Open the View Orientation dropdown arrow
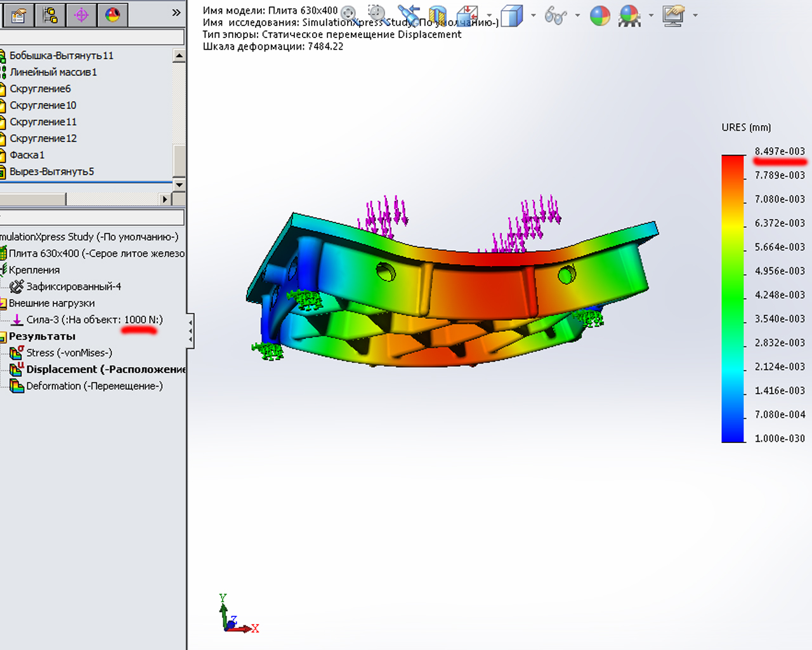The image size is (812, 650). coord(489,15)
